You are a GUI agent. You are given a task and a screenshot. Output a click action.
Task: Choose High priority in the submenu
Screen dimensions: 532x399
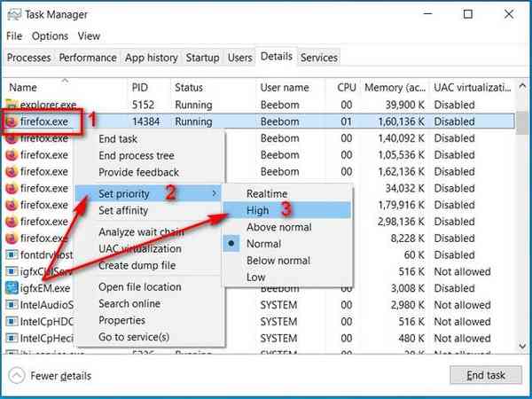[259, 210]
